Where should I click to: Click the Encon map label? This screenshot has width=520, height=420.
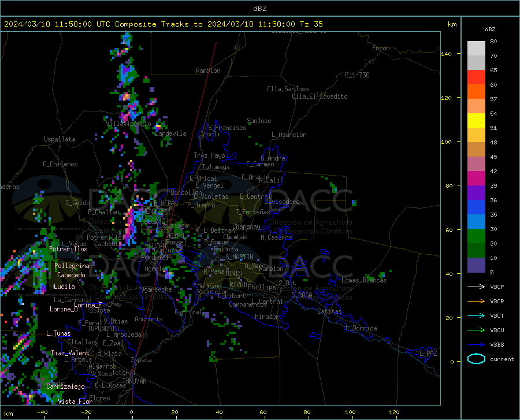[381, 48]
